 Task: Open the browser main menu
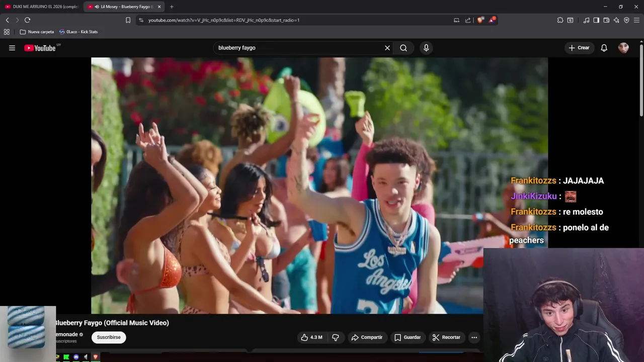[636, 20]
